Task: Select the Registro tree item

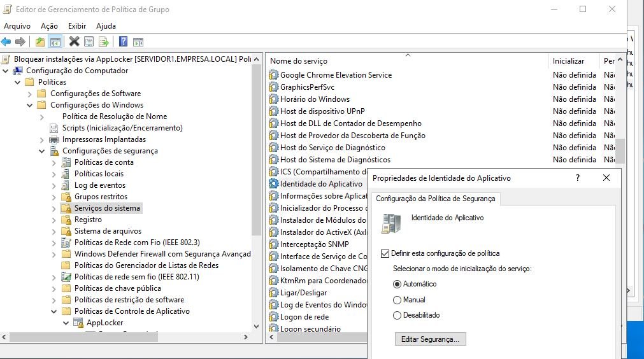Action: click(x=88, y=220)
